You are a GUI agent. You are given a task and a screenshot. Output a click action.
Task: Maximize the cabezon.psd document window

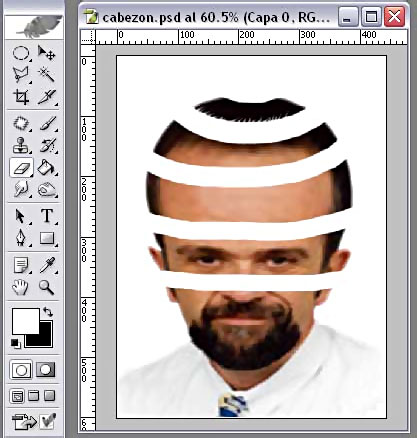click(x=371, y=17)
